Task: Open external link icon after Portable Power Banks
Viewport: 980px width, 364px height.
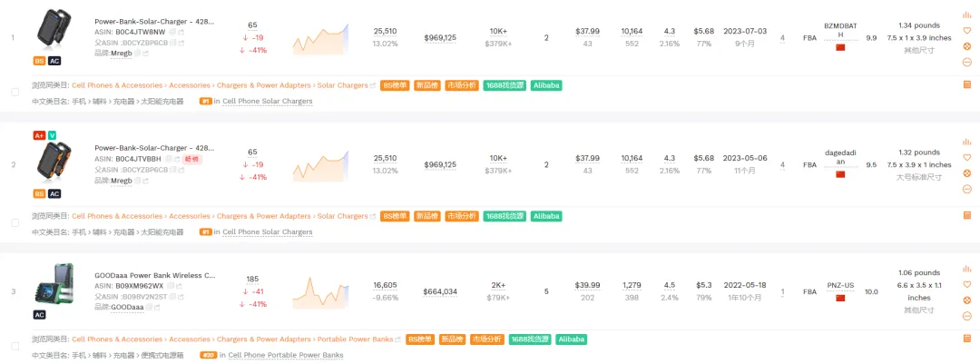Action: [x=398, y=339]
